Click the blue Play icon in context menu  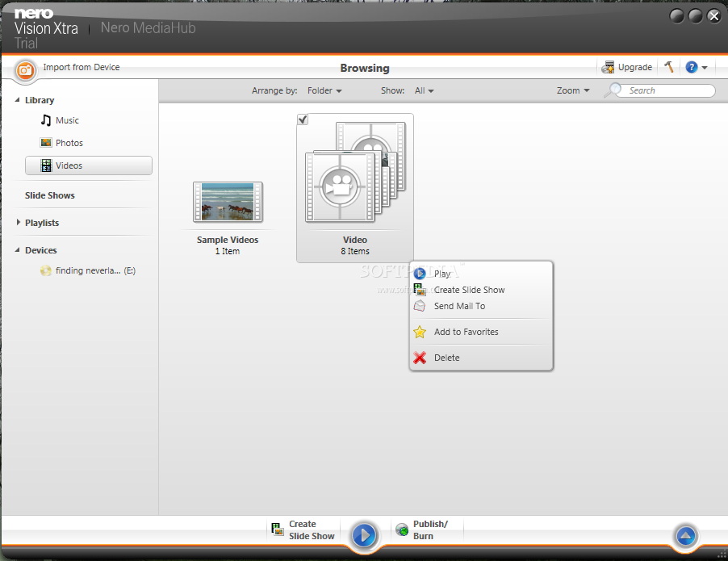click(x=420, y=274)
